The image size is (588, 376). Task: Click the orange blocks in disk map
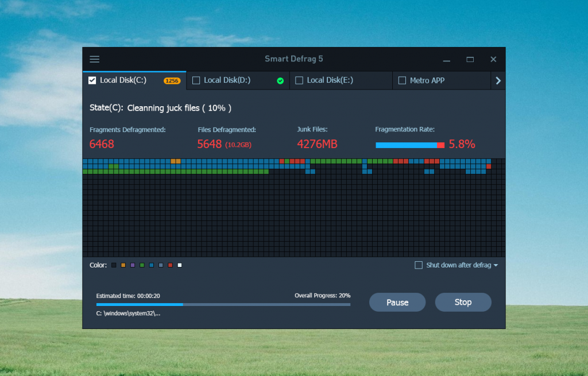point(176,161)
